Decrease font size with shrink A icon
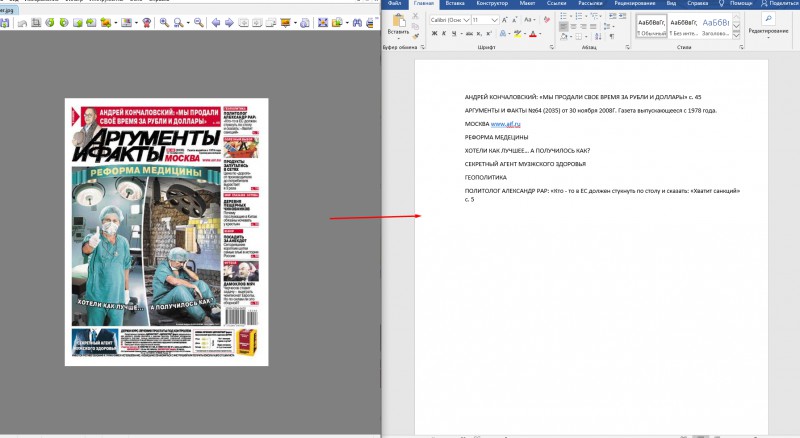Screen dimensions: 800x438 515,20
